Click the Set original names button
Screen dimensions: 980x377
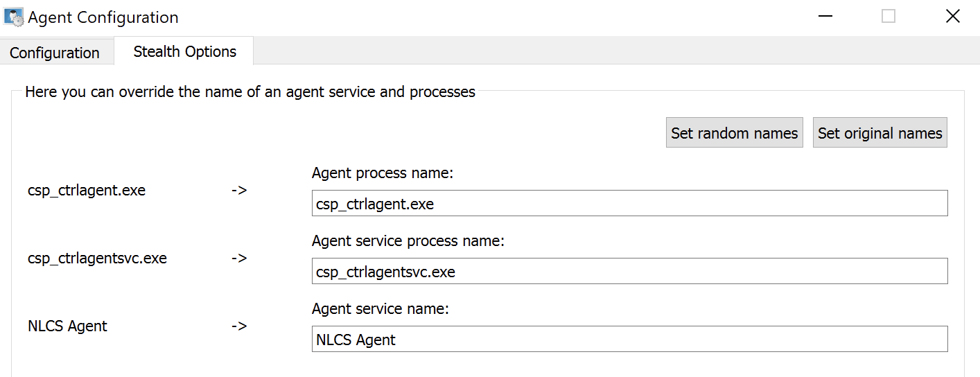880,133
